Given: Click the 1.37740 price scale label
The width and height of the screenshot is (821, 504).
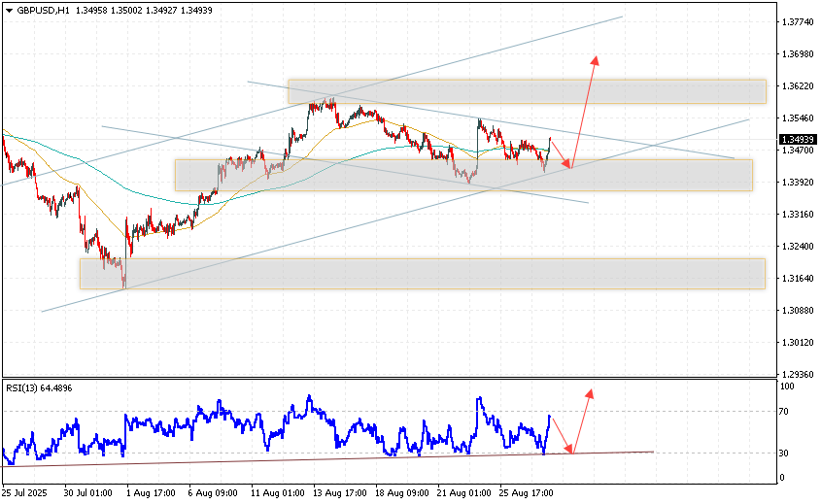Looking at the screenshot, I should tap(798, 22).
